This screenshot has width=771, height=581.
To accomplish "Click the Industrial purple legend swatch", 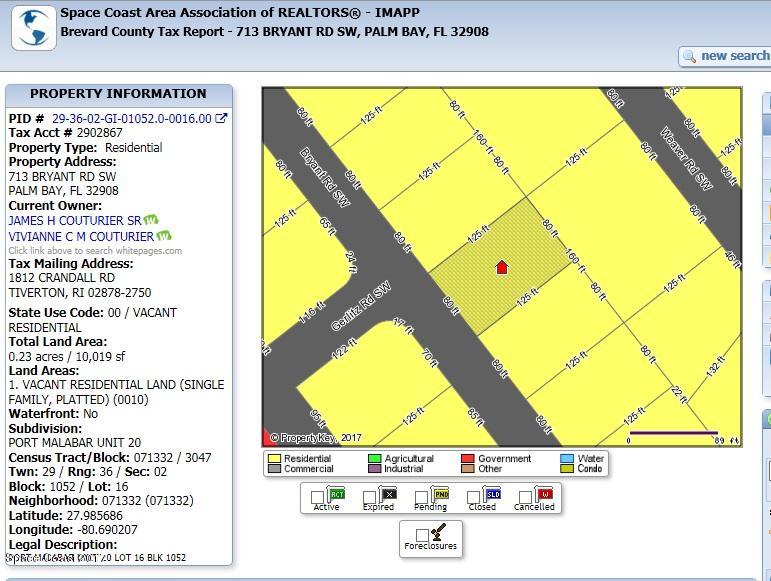I will (x=375, y=469).
